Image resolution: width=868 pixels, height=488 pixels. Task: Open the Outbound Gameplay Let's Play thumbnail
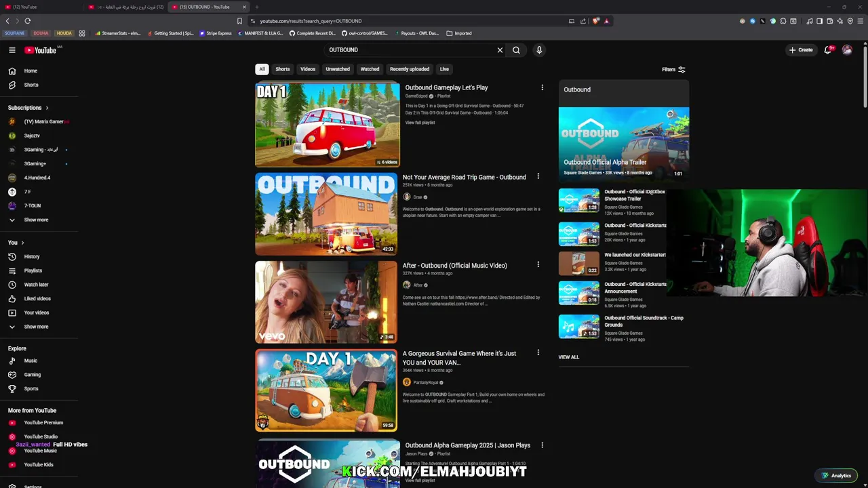pyautogui.click(x=328, y=125)
